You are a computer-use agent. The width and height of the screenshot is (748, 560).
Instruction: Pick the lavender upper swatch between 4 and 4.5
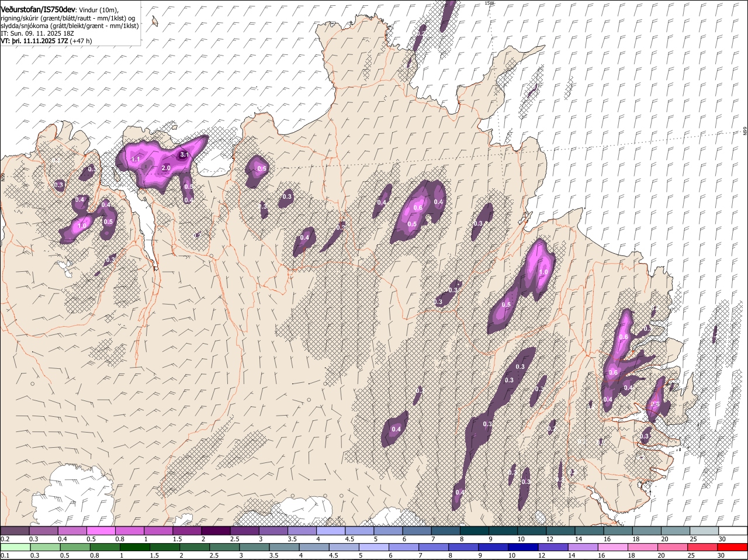click(x=331, y=530)
